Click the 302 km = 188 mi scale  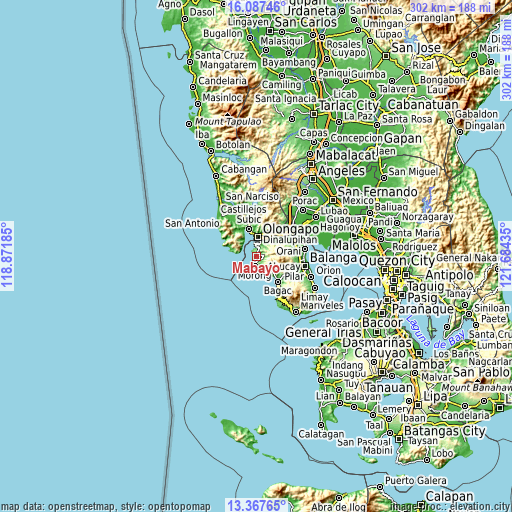point(450,8)
